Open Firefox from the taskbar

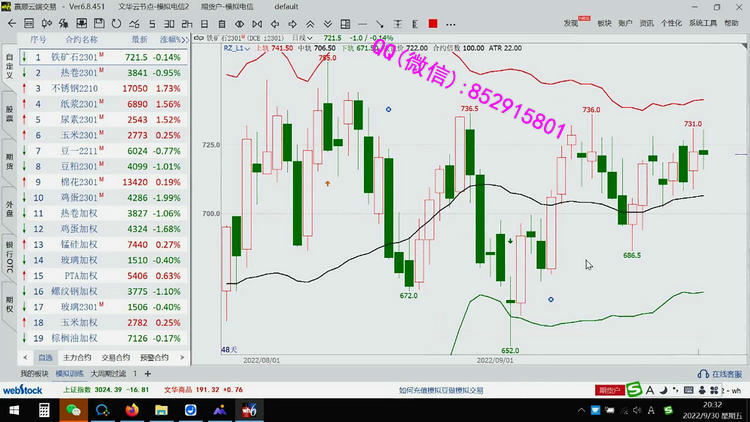coord(133,409)
